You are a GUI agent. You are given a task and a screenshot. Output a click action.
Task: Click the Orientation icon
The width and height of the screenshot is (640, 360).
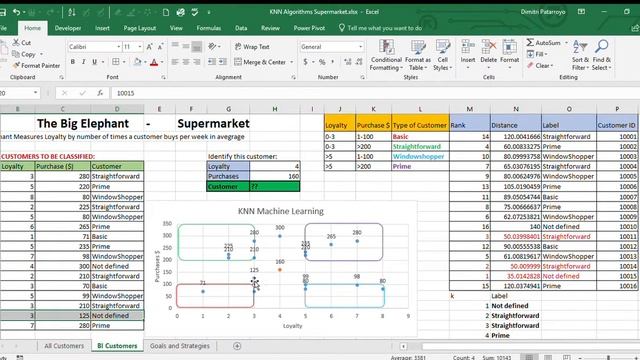tap(212, 47)
